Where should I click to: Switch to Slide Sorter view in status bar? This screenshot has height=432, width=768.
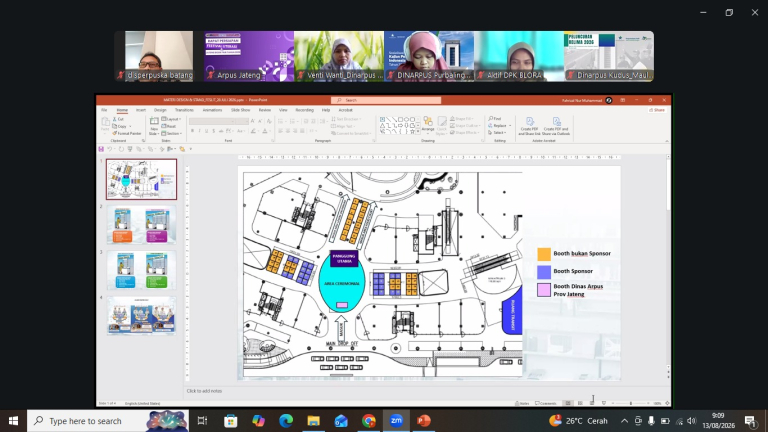coord(580,403)
